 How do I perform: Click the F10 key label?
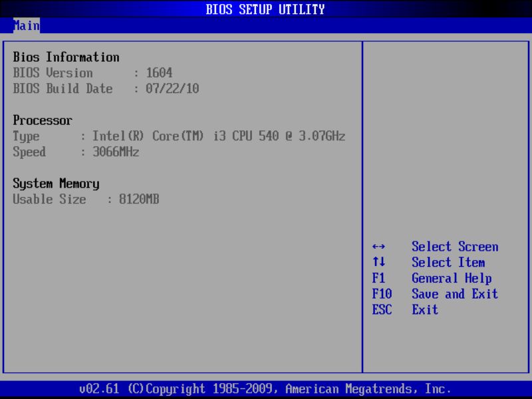click(382, 294)
